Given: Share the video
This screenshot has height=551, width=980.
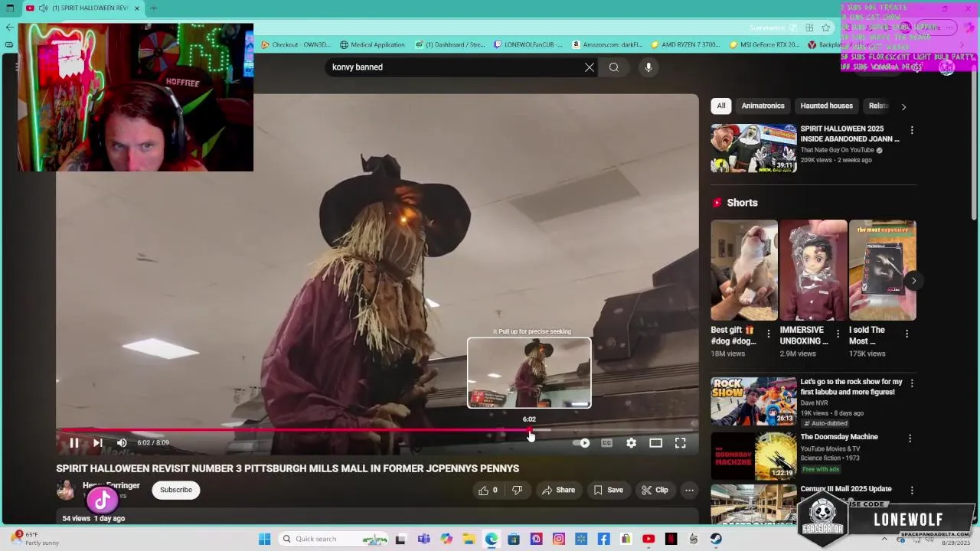Looking at the screenshot, I should coord(558,490).
